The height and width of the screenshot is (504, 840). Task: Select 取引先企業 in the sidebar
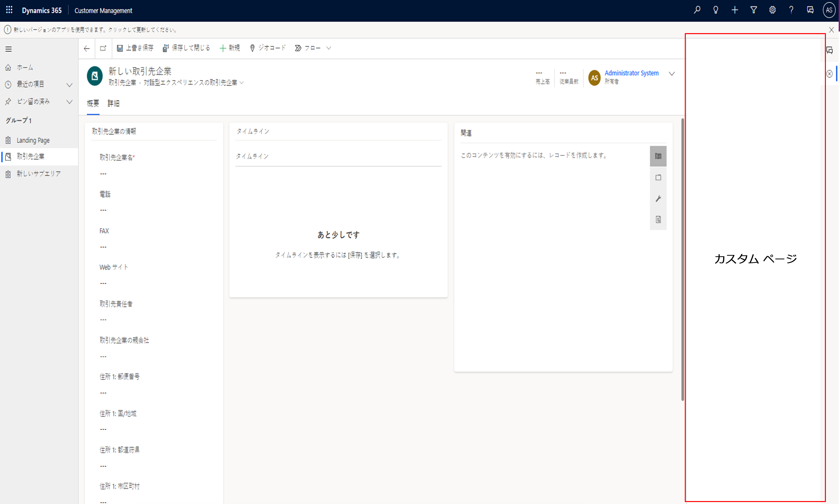[x=39, y=157]
